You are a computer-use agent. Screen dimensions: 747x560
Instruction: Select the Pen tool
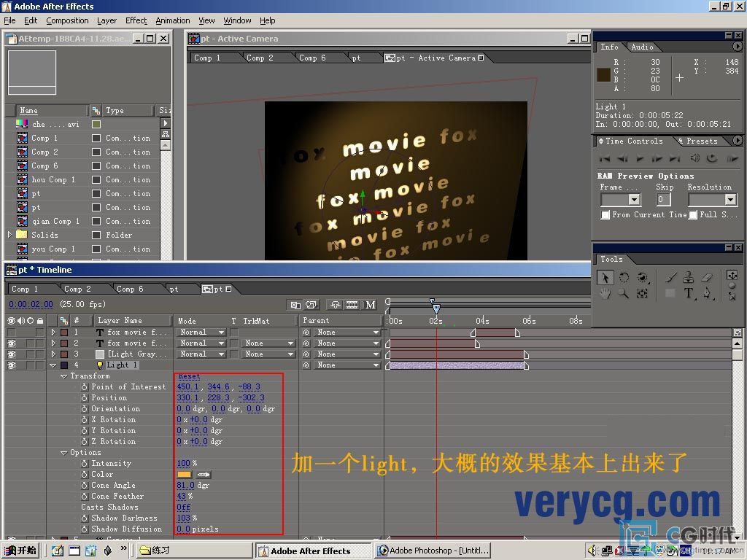tap(707, 293)
